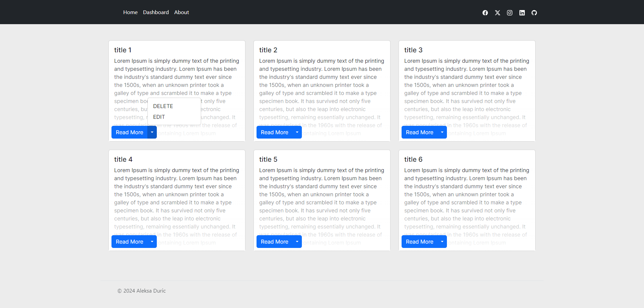This screenshot has width=644, height=308.
Task: Collapse the title 1 dropdown caret
Action: pos(152,132)
